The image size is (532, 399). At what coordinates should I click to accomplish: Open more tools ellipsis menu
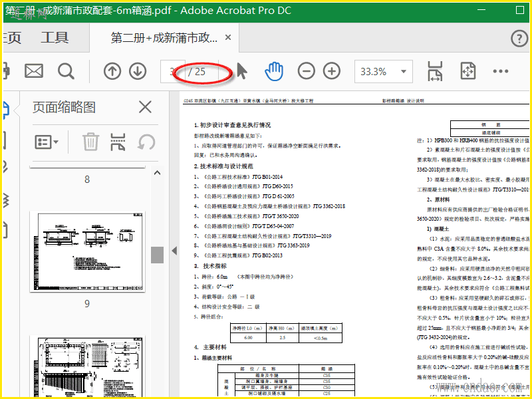[501, 71]
